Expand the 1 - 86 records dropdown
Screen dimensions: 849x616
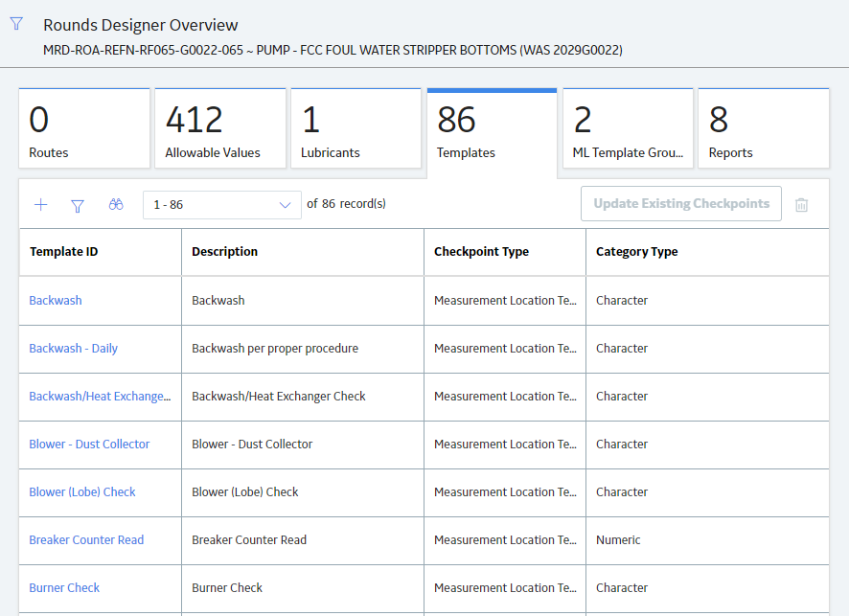pyautogui.click(x=222, y=205)
